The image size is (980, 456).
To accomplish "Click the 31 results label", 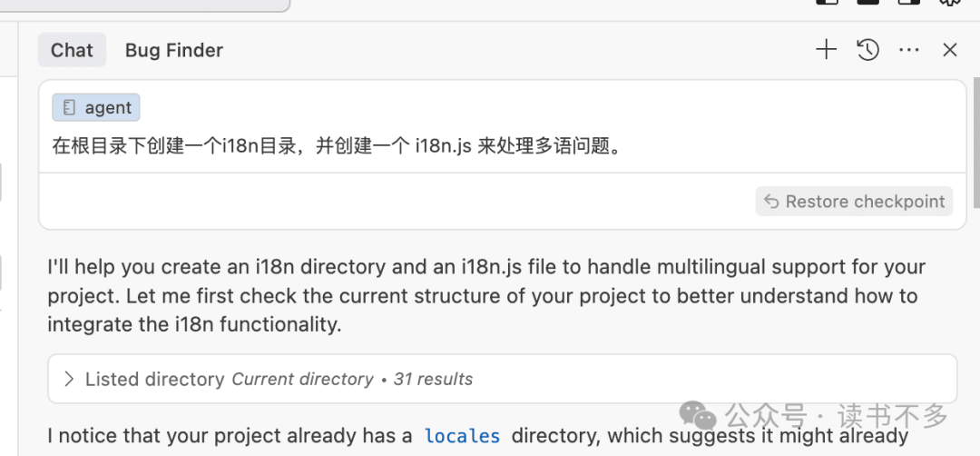I will click(433, 379).
